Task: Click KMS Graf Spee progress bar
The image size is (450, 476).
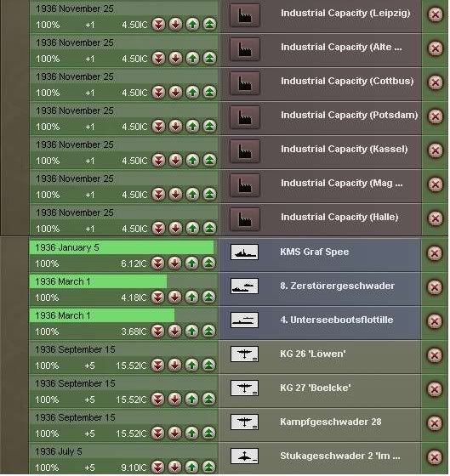Action: tap(122, 248)
